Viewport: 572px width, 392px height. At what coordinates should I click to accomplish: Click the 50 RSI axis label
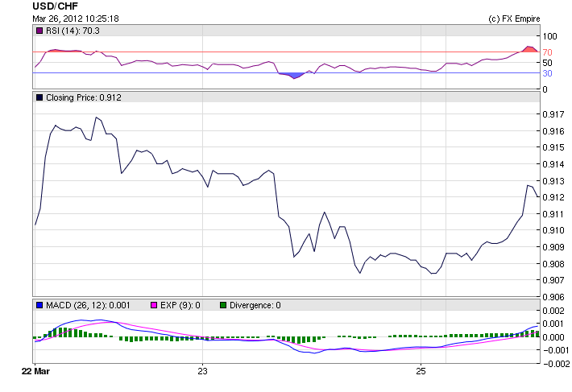click(547, 63)
